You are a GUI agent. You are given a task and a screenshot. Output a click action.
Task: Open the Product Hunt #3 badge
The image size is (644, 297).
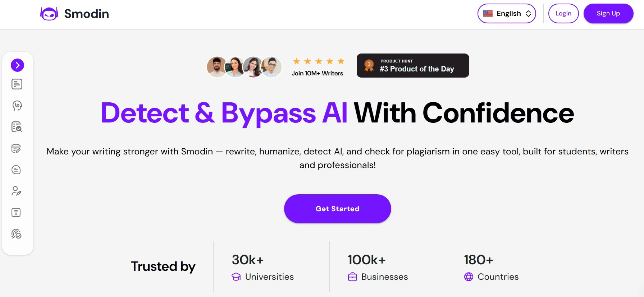point(412,66)
